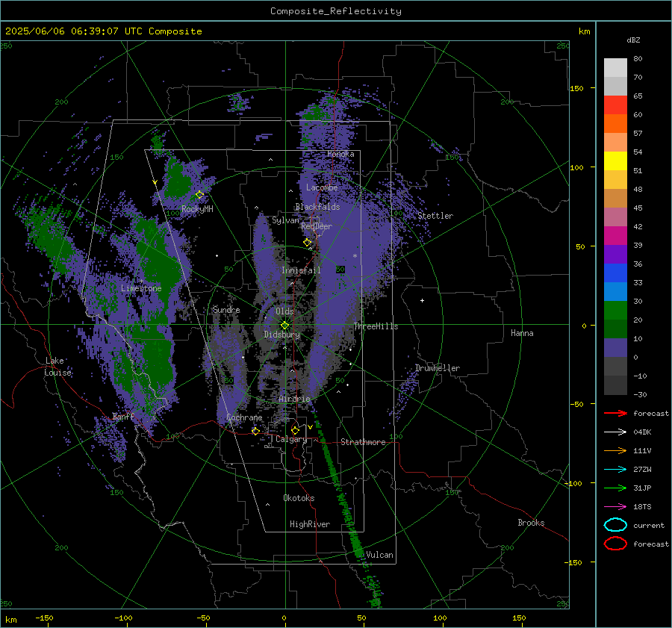
Task: Click the km unit label at bottom left
Action: 10,620
